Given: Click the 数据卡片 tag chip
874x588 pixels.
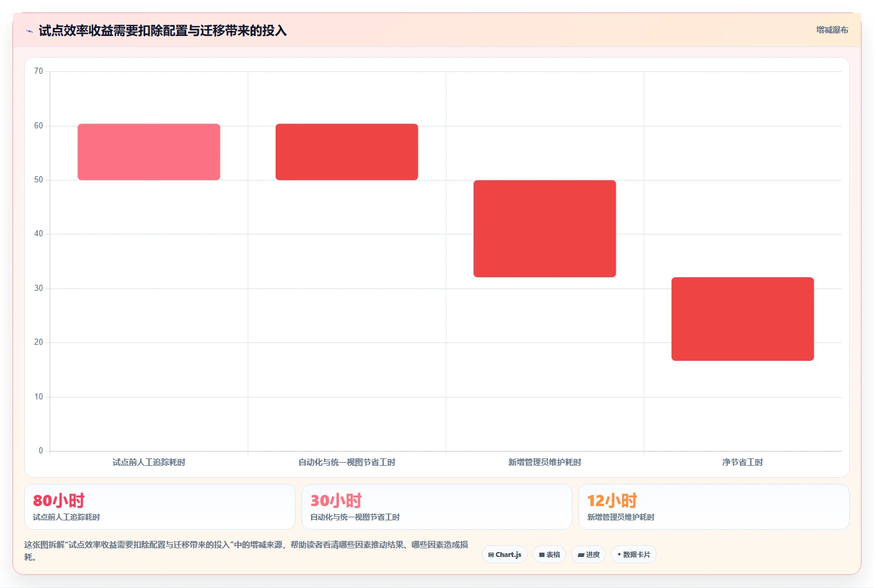Looking at the screenshot, I should point(634,555).
